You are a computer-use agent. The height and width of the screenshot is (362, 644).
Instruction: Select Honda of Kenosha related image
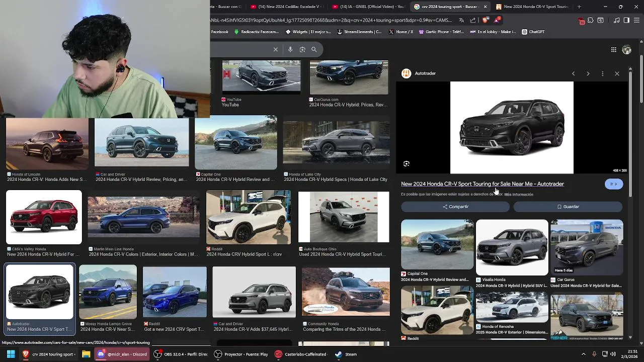(x=512, y=307)
